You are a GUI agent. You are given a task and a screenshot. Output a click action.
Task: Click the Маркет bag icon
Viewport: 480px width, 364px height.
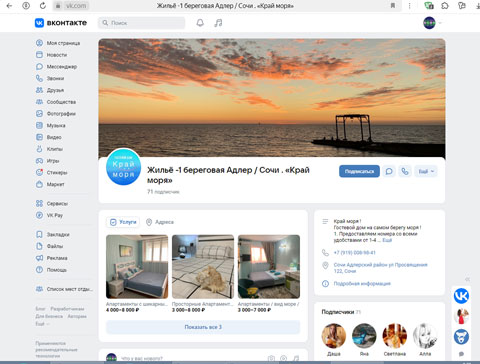pos(39,184)
